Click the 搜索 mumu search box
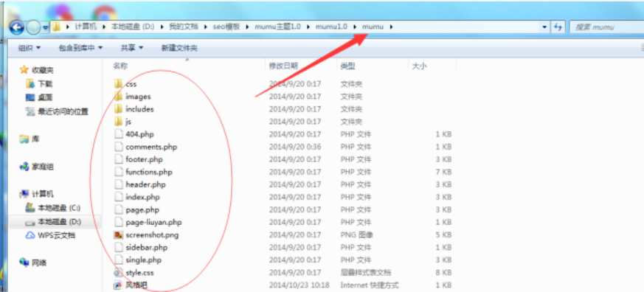Screen dimensions: 644x292 coord(606,27)
